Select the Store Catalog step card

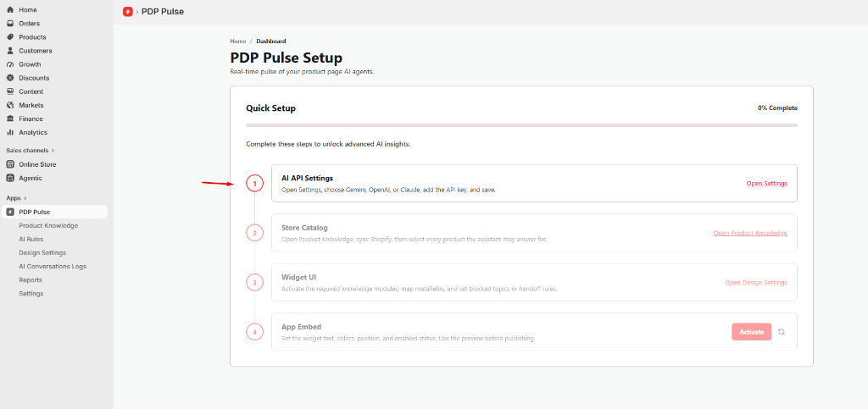click(x=534, y=233)
